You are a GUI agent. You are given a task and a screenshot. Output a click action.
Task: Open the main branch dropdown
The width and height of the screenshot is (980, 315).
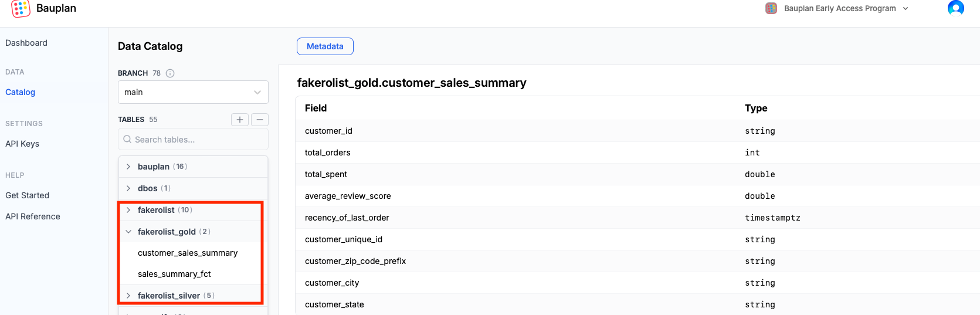click(193, 92)
